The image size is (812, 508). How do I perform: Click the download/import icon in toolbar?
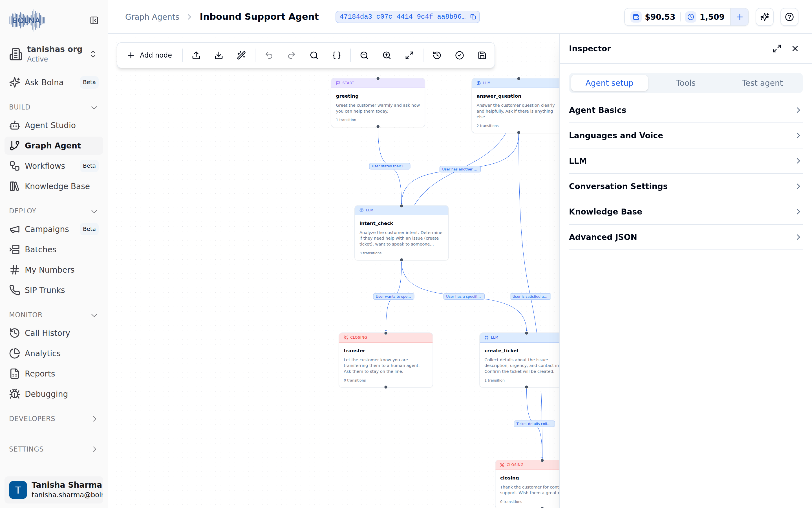(219, 55)
